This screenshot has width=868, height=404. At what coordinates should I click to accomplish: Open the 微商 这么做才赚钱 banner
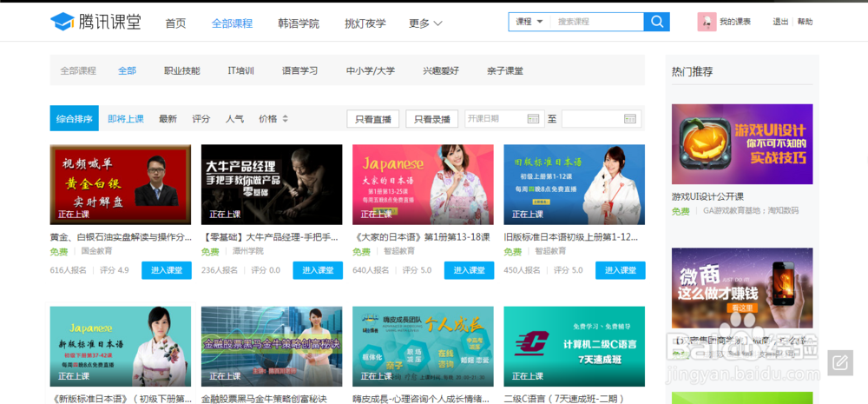(x=742, y=288)
